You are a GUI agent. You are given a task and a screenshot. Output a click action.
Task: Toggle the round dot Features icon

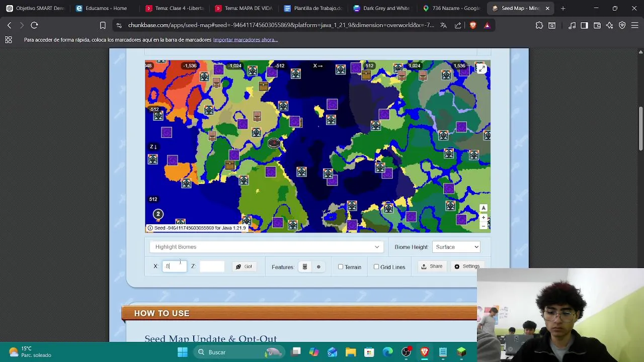(x=318, y=267)
